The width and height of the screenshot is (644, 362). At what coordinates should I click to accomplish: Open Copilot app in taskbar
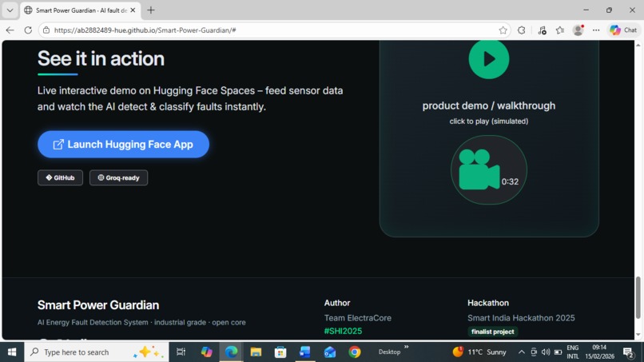pyautogui.click(x=206, y=352)
